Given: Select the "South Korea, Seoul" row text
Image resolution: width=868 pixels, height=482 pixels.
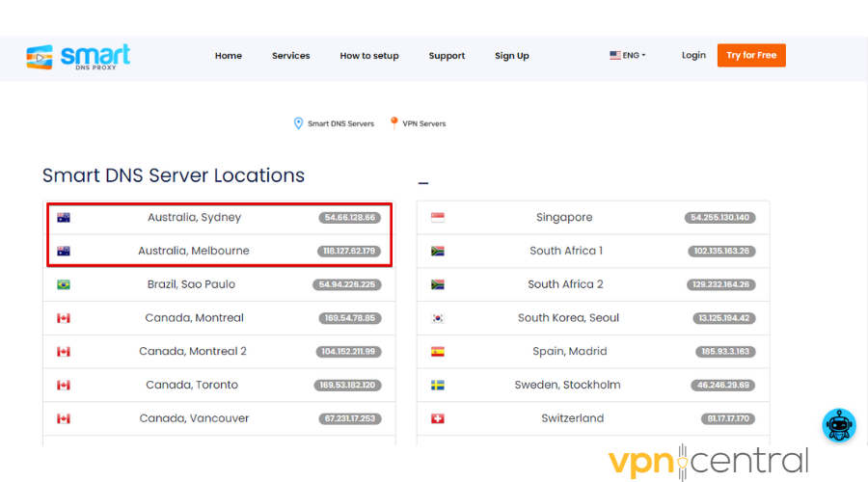Looking at the screenshot, I should [568, 318].
